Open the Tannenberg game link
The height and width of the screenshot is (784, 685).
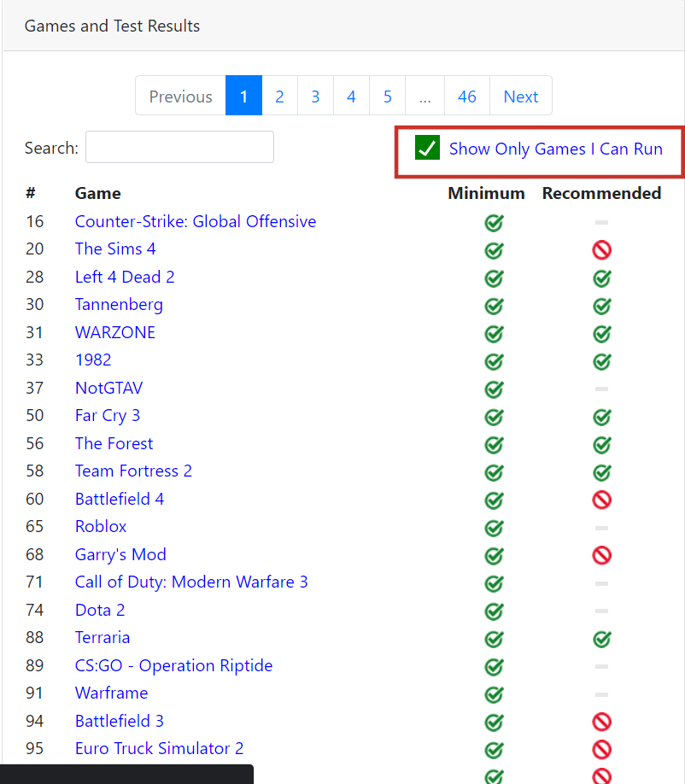[119, 305]
